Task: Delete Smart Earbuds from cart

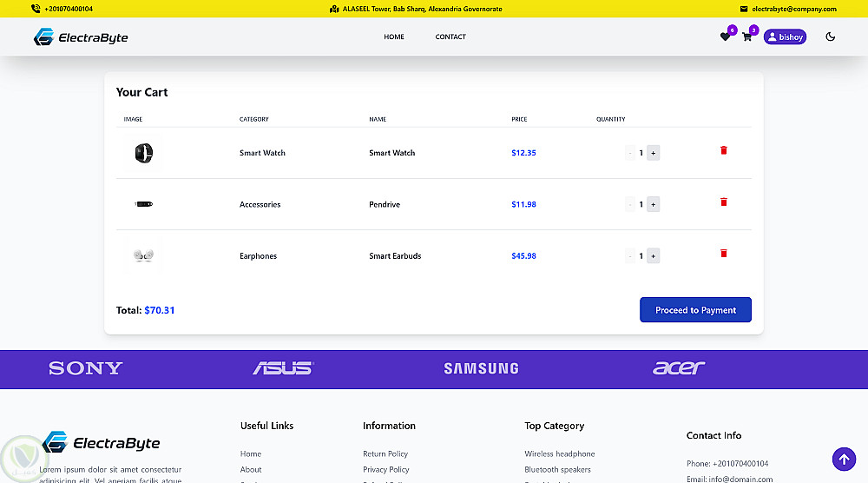Action: coord(724,254)
